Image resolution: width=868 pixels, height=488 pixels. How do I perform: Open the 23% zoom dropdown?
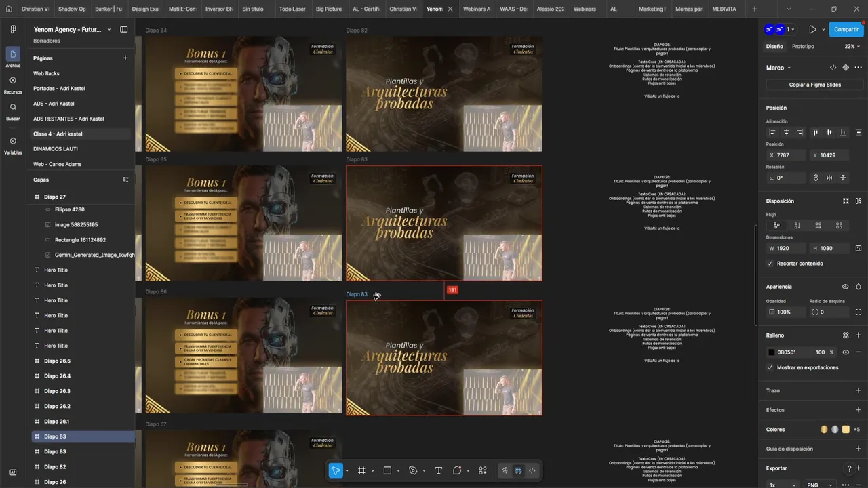[852, 46]
